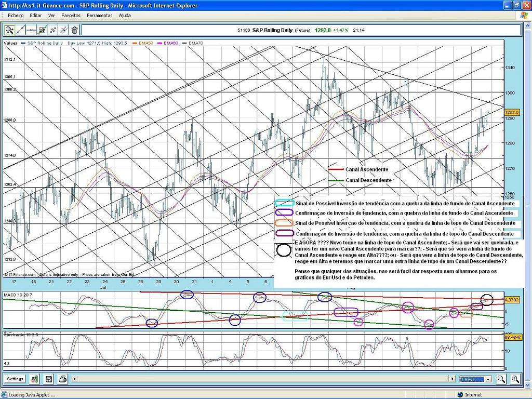Click the Canal Ascendente legend text
The height and width of the screenshot is (399, 532).
pos(367,169)
